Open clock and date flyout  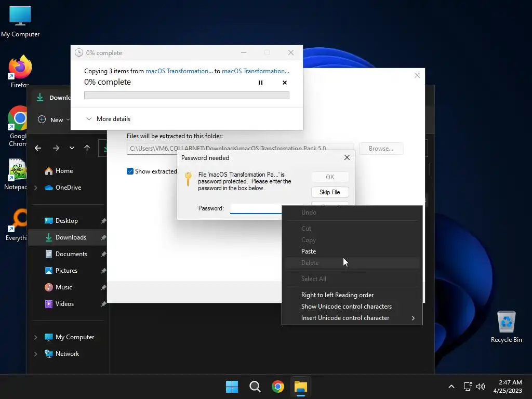(x=508, y=387)
